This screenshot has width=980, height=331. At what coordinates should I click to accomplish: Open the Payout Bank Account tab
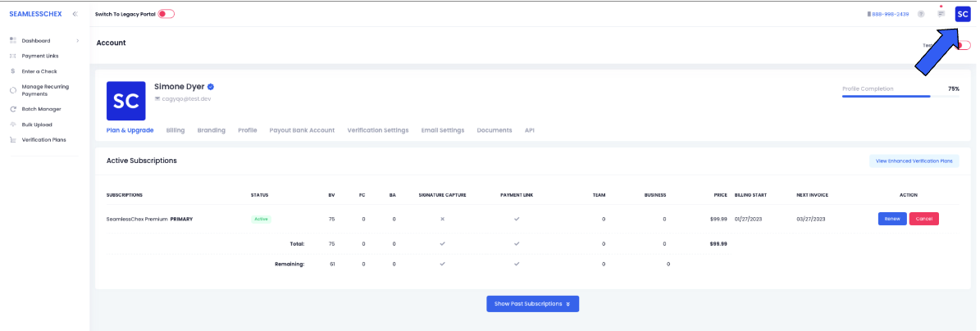pyautogui.click(x=303, y=130)
